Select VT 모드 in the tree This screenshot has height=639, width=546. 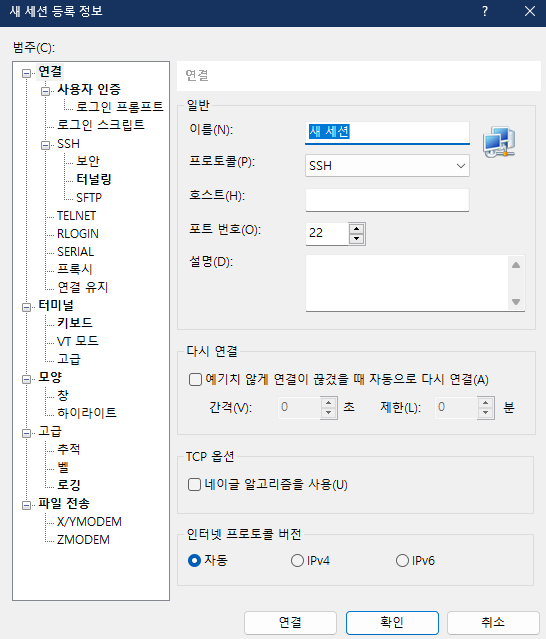coord(77,341)
